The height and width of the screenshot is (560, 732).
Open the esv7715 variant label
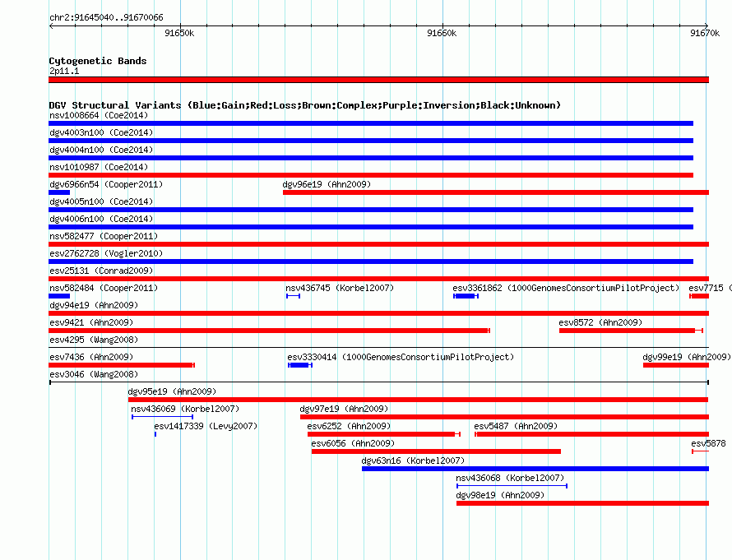click(706, 288)
